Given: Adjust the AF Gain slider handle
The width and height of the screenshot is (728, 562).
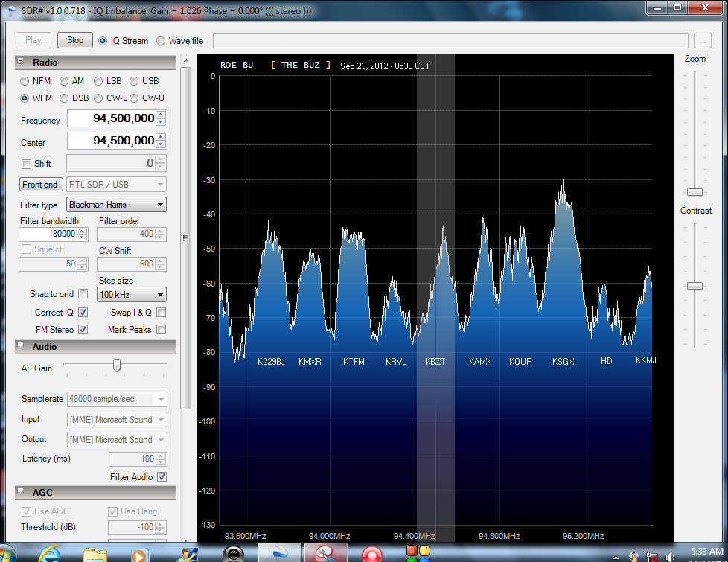Looking at the screenshot, I should 117,365.
